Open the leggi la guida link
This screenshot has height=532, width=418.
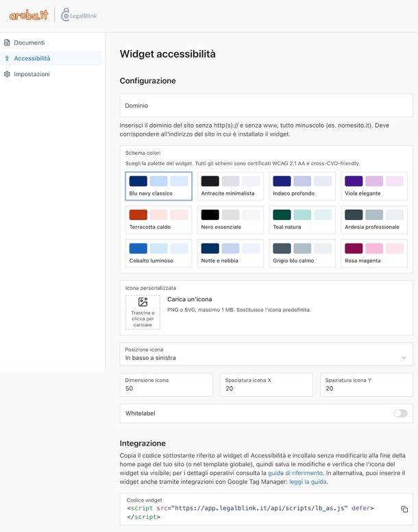[308, 482]
